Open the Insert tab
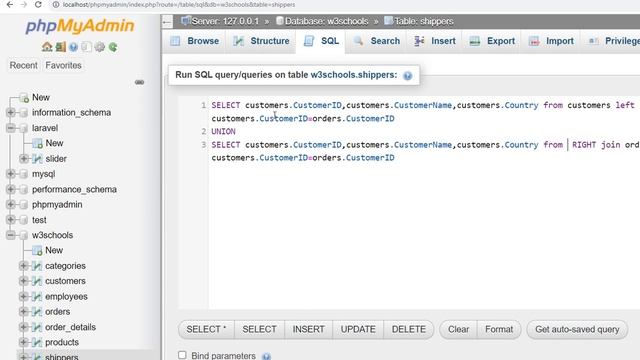The image size is (640, 360). [x=435, y=41]
